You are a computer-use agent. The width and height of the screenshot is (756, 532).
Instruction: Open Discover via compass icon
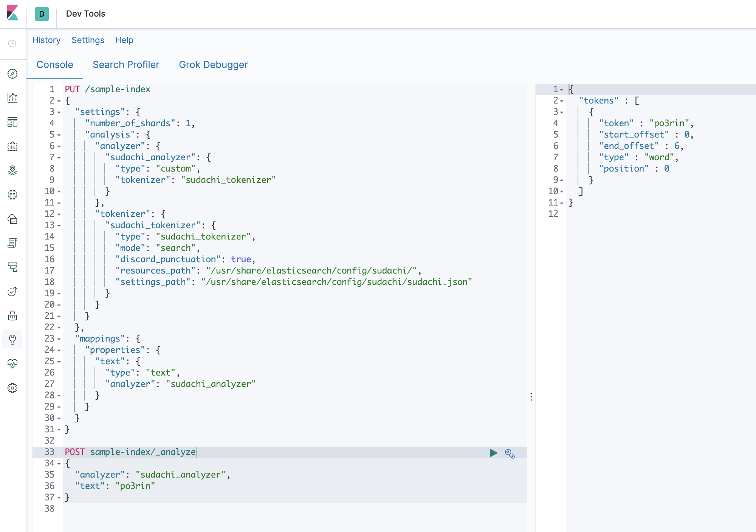12,74
